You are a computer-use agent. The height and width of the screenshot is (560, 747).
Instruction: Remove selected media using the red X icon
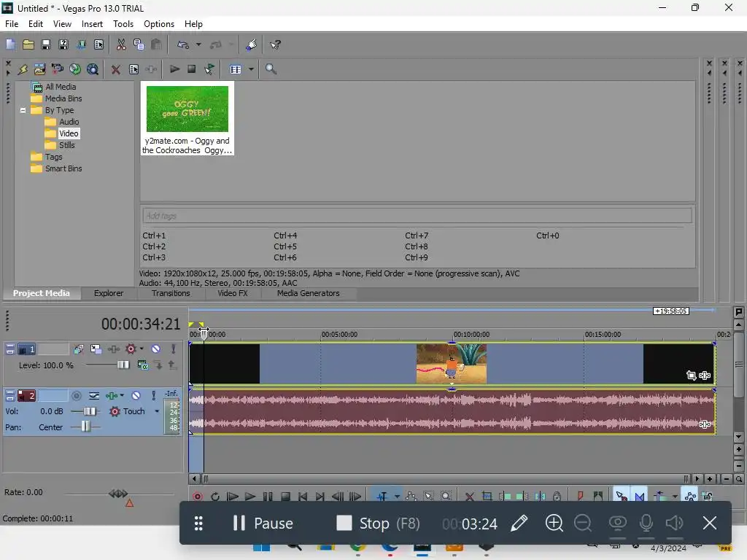[x=115, y=69]
